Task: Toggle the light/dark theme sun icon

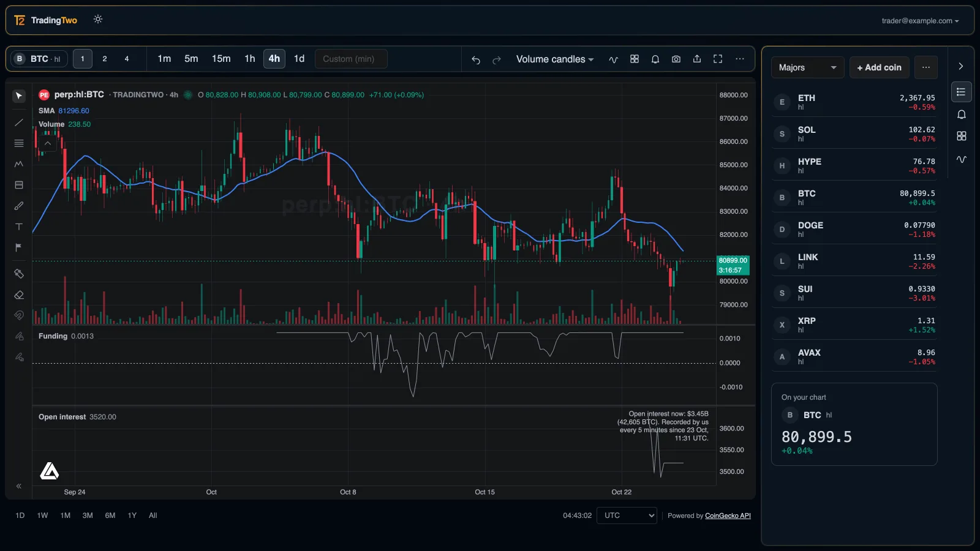Action: (98, 20)
